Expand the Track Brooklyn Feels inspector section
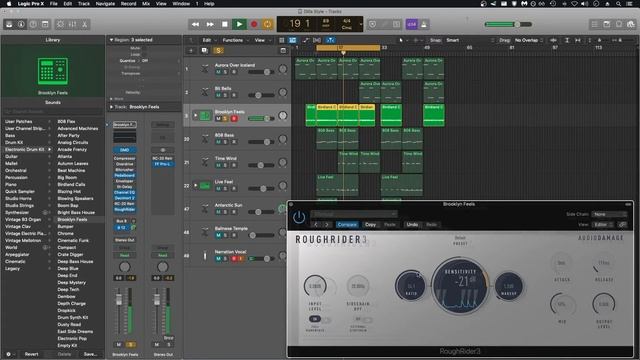Viewport: 640px width, 360px height. 111,107
